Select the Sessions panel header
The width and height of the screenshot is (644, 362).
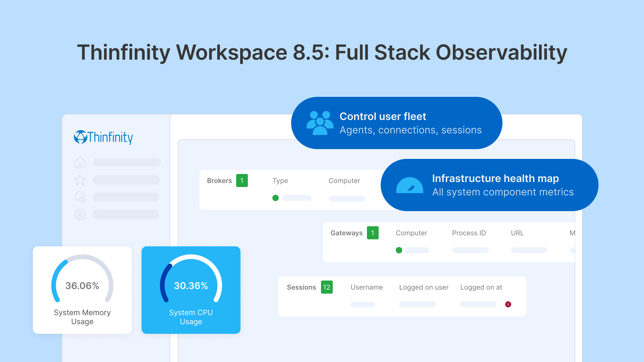301,287
